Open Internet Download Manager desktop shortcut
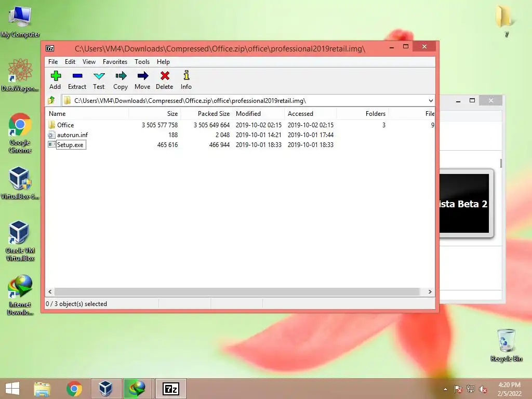This screenshot has width=532, height=399. (x=20, y=295)
